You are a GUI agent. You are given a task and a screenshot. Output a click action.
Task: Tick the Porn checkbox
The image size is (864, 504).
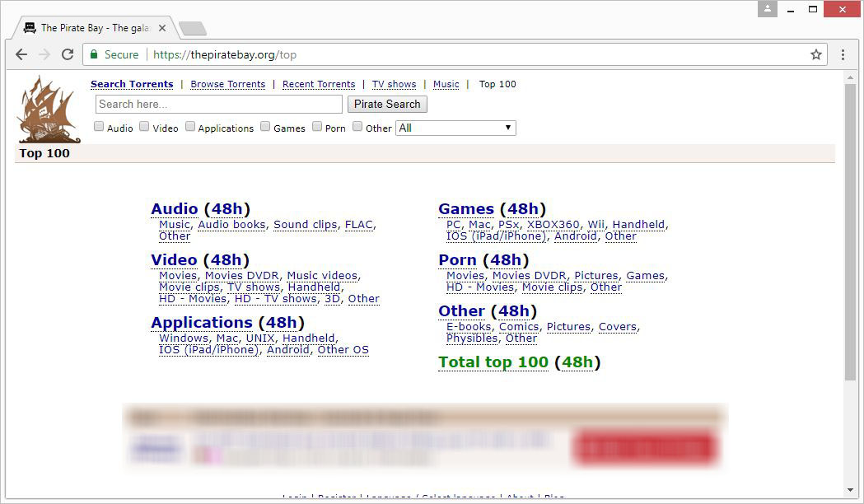(x=317, y=127)
